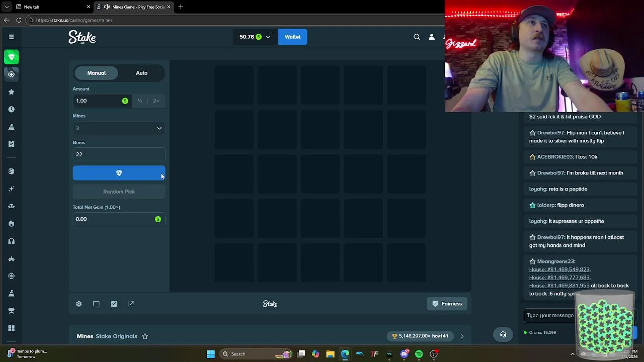Viewport: 644px width, 362px height.
Task: Open live support headset icon
Action: coord(503,334)
